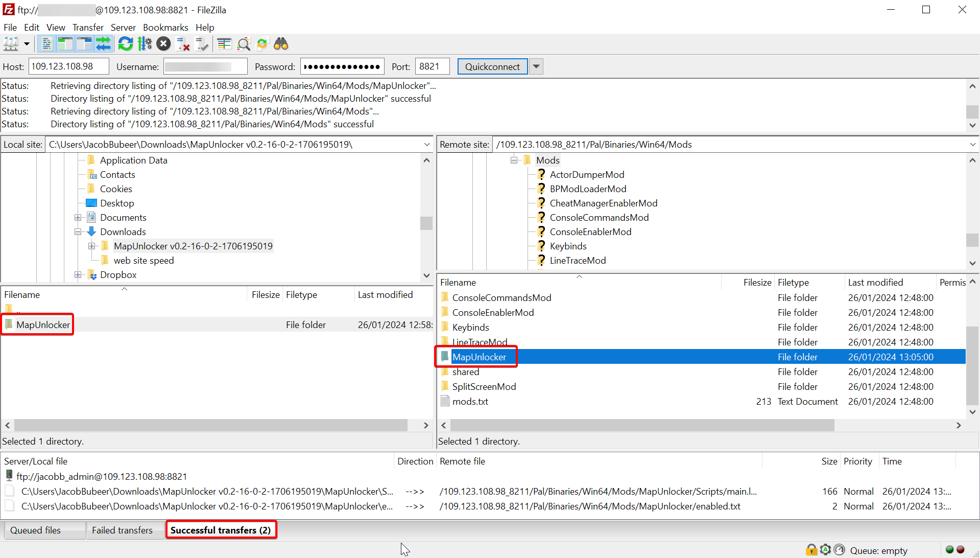Click the binoculars file search icon

point(281,44)
